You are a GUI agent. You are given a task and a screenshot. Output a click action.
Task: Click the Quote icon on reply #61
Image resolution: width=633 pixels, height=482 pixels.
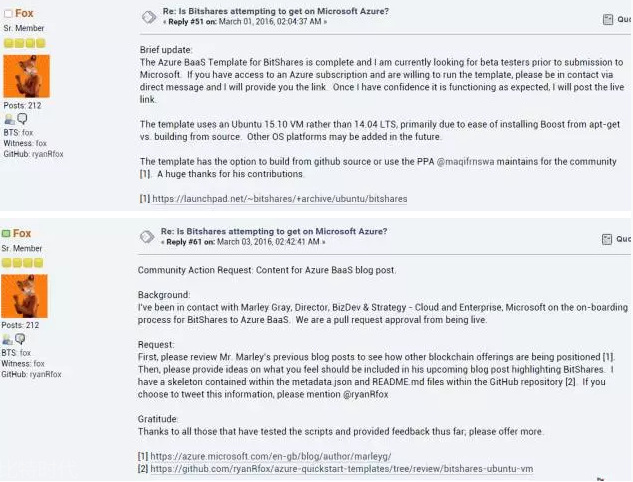610,239
